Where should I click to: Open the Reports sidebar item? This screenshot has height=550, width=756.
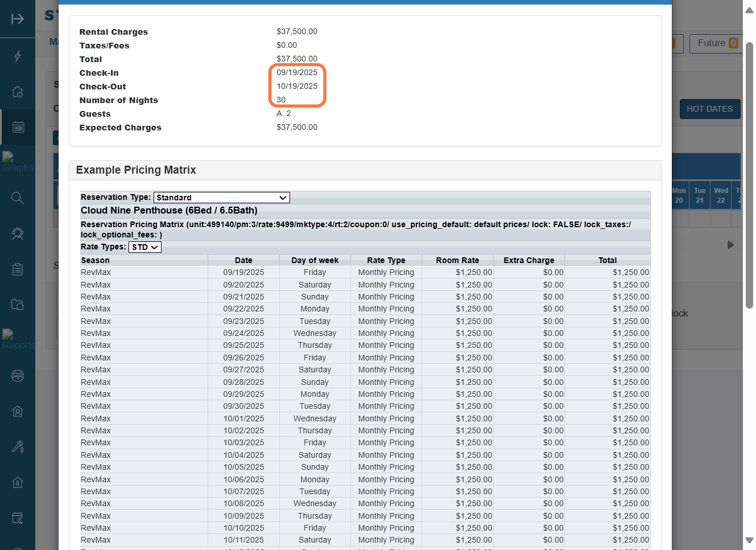coord(18,340)
